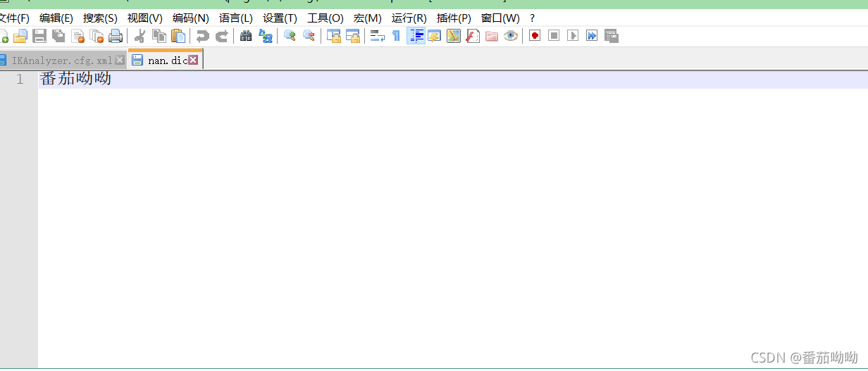Zoom in the editor text

pos(290,36)
